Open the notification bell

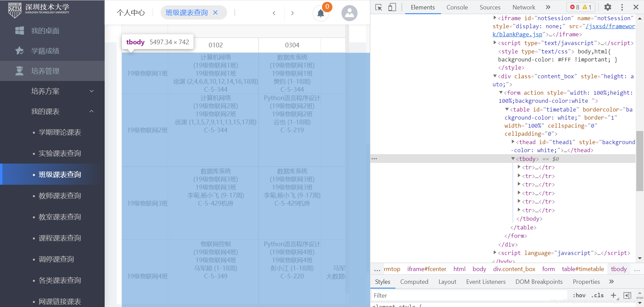pos(321,13)
